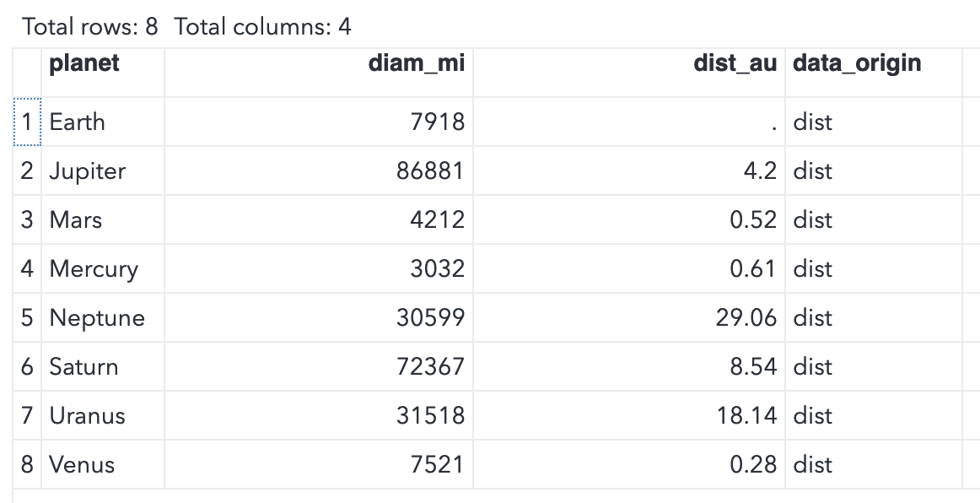Viewport: 980px width, 503px height.
Task: Select the Mars cell
Action: pos(76,220)
